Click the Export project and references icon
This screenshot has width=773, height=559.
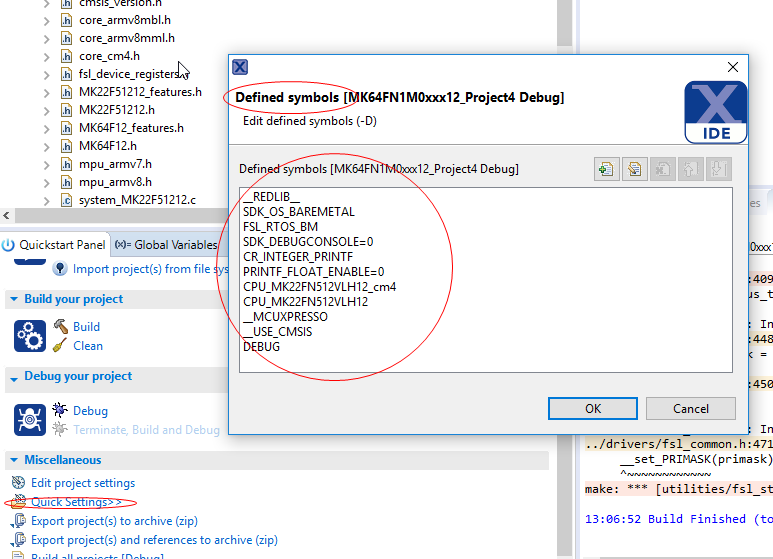pos(19,540)
